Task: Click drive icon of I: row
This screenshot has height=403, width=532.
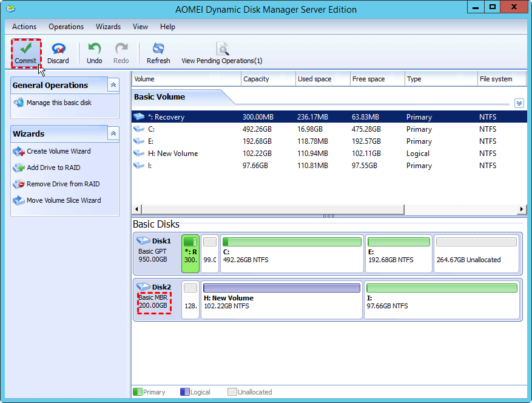Action: [x=139, y=165]
